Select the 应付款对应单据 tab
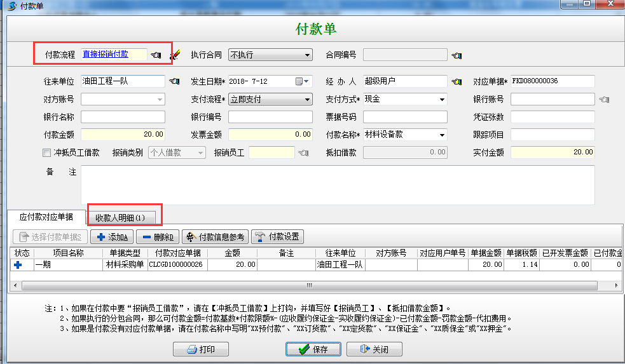 [x=46, y=217]
